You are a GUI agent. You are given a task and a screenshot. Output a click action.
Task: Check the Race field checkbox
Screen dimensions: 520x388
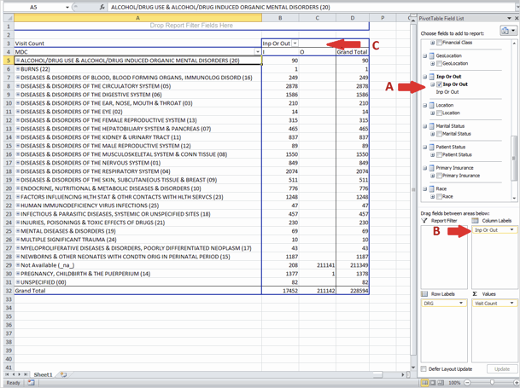[x=439, y=197]
